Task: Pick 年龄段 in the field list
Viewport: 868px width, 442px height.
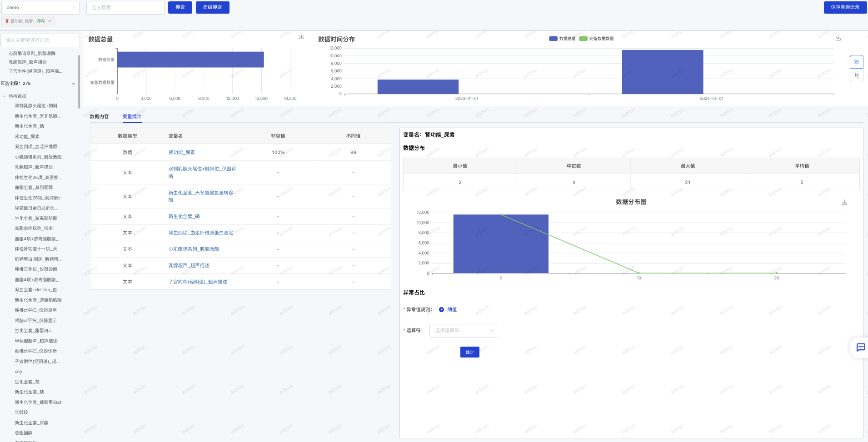Action: click(21, 412)
